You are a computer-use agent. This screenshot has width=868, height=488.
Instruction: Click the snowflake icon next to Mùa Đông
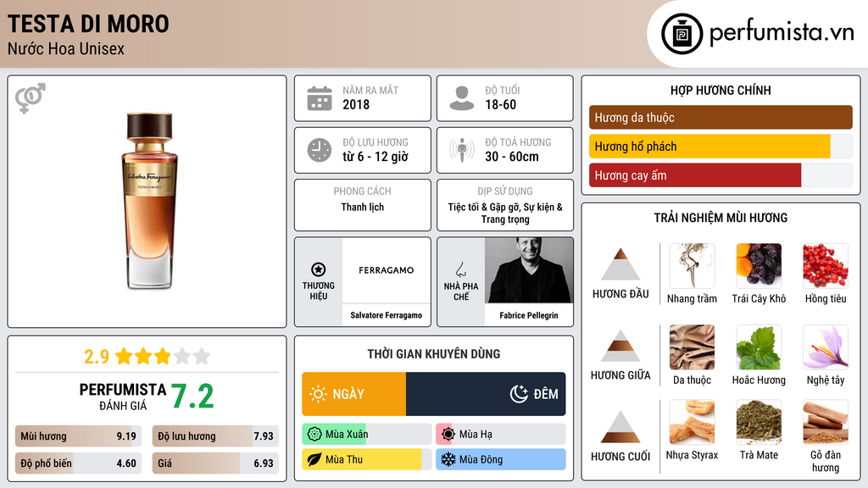coord(448,459)
